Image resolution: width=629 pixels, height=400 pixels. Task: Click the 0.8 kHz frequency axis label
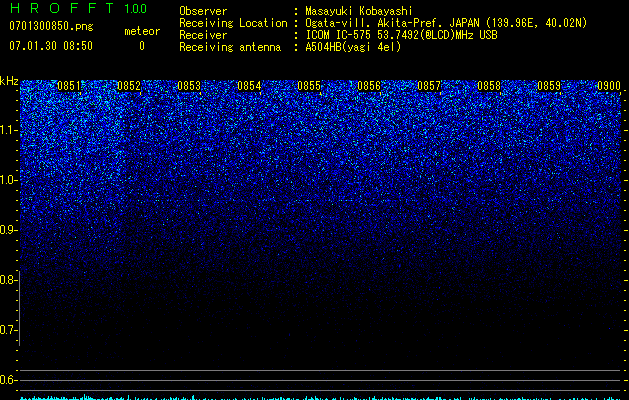point(7,280)
